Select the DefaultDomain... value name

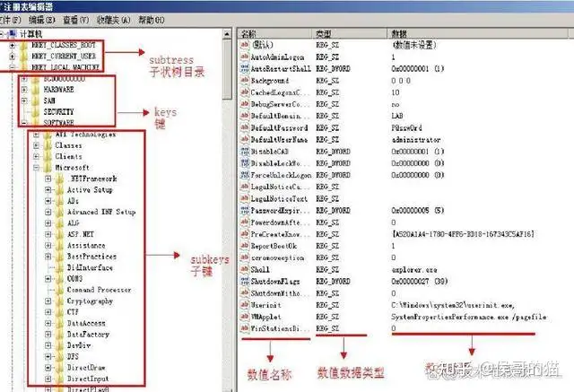pyautogui.click(x=280, y=116)
